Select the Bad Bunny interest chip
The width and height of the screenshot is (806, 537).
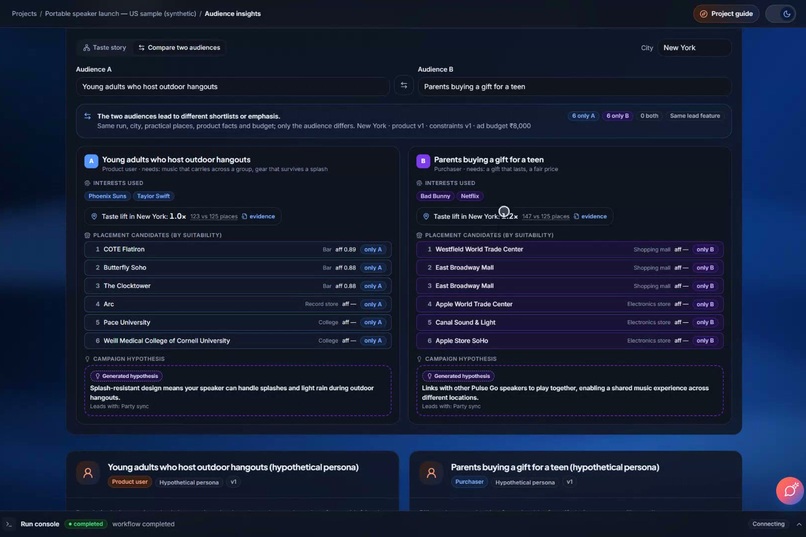[x=435, y=196]
